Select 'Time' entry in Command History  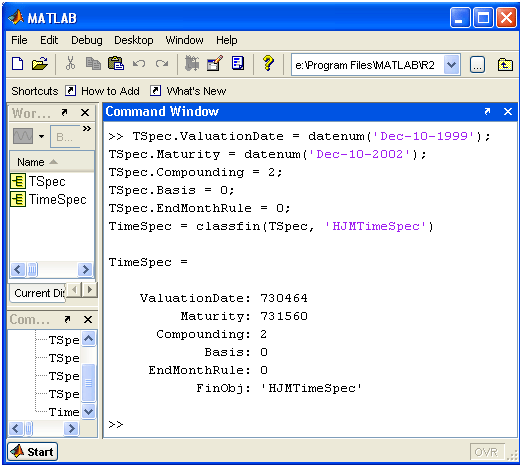click(63, 412)
